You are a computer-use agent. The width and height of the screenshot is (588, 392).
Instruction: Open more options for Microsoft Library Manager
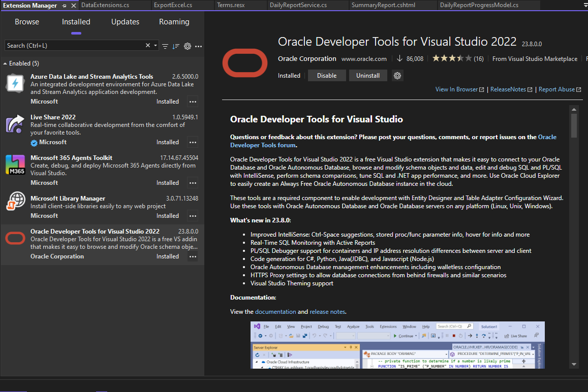pyautogui.click(x=193, y=216)
